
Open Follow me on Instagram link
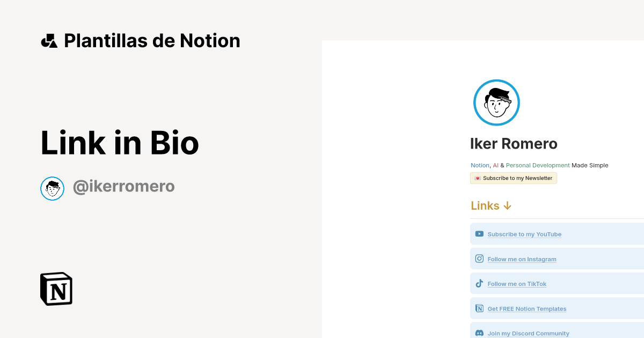tap(522, 259)
